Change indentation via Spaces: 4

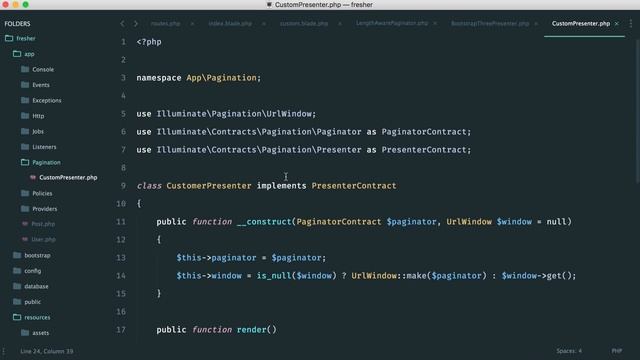(x=569, y=351)
